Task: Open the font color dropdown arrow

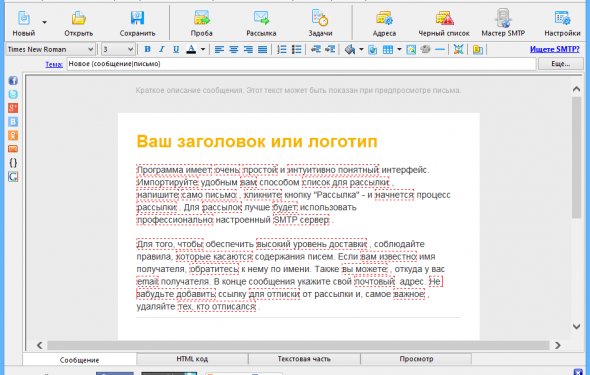Action: (203, 49)
